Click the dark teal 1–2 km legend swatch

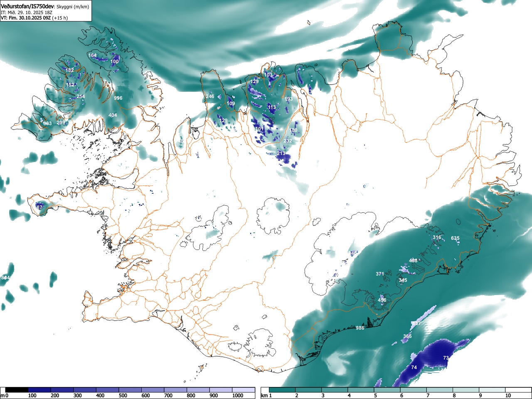pos(283,390)
